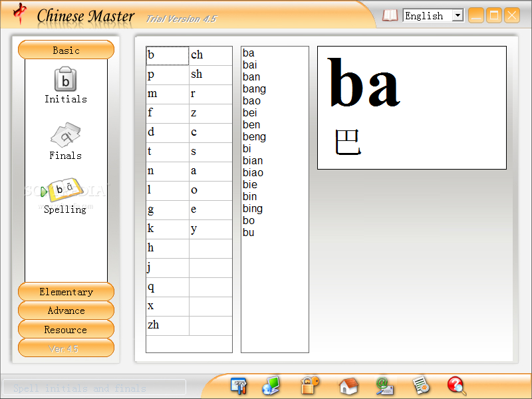The image size is (532, 399).
Task: Select initial 'j' in the table
Action: pyautogui.click(x=168, y=269)
